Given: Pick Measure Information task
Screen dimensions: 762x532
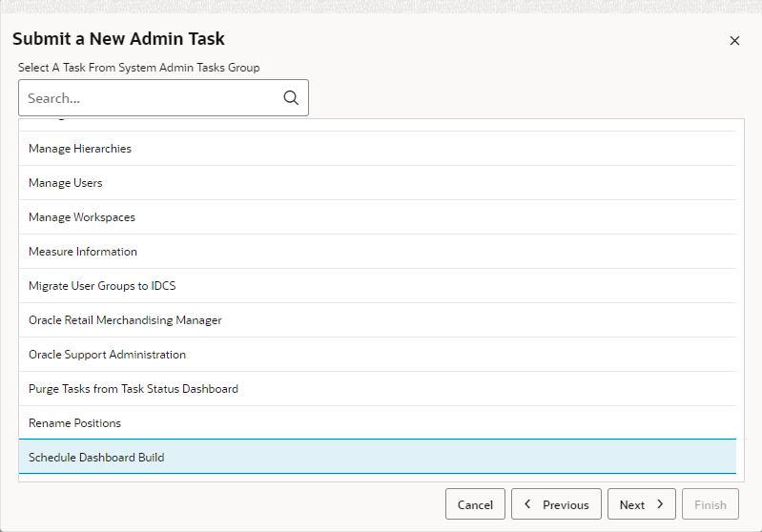Looking at the screenshot, I should (377, 252).
